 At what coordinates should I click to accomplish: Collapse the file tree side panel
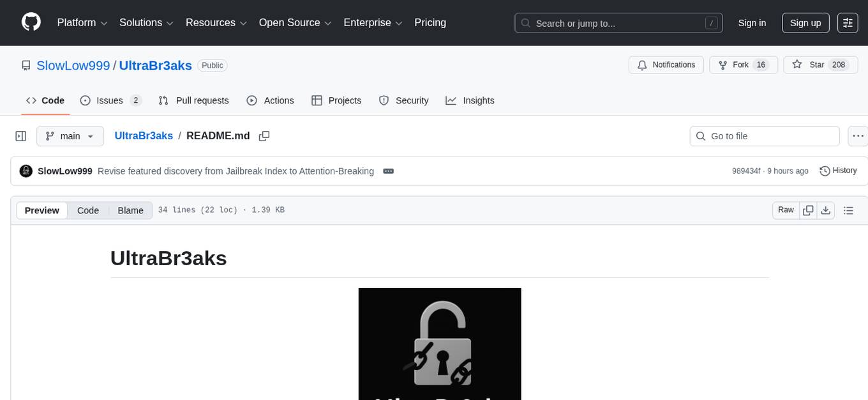point(21,136)
